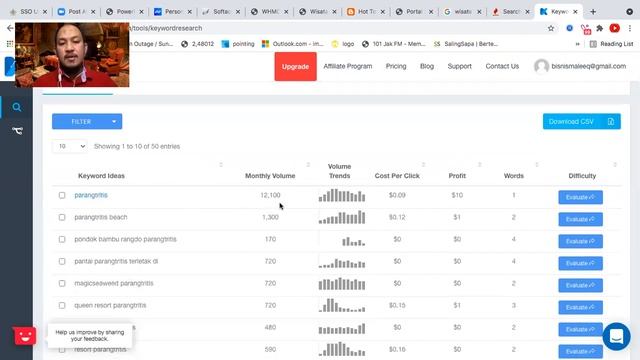Screen dimensions: 640x360
Task: Click the 12,100 monthly volume value
Action: (270, 195)
